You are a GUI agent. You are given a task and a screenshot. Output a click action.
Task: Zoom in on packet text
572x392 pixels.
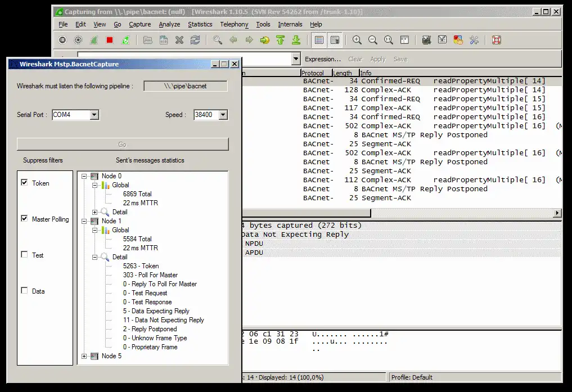tap(357, 40)
